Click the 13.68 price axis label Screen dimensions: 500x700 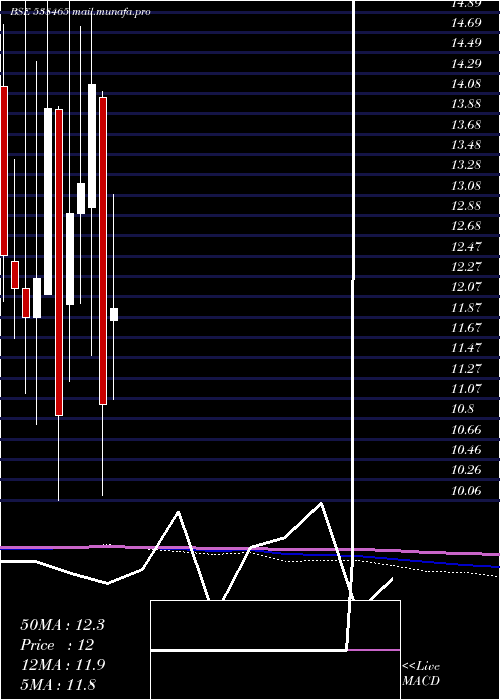[x=466, y=125]
